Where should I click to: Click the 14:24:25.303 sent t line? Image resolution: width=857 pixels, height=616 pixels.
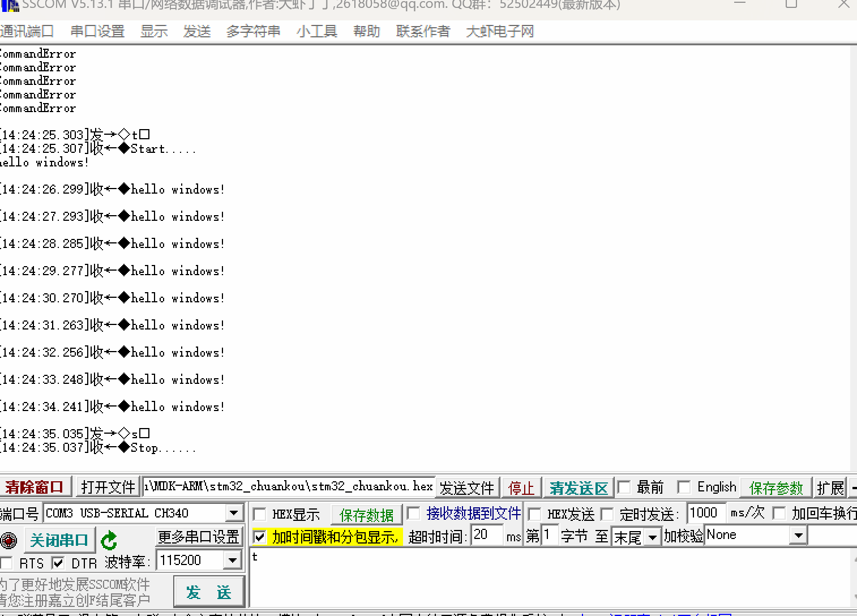[x=75, y=135]
